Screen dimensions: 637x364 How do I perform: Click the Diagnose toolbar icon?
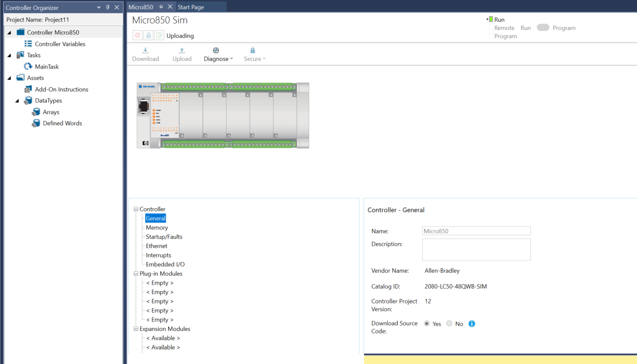pos(216,50)
